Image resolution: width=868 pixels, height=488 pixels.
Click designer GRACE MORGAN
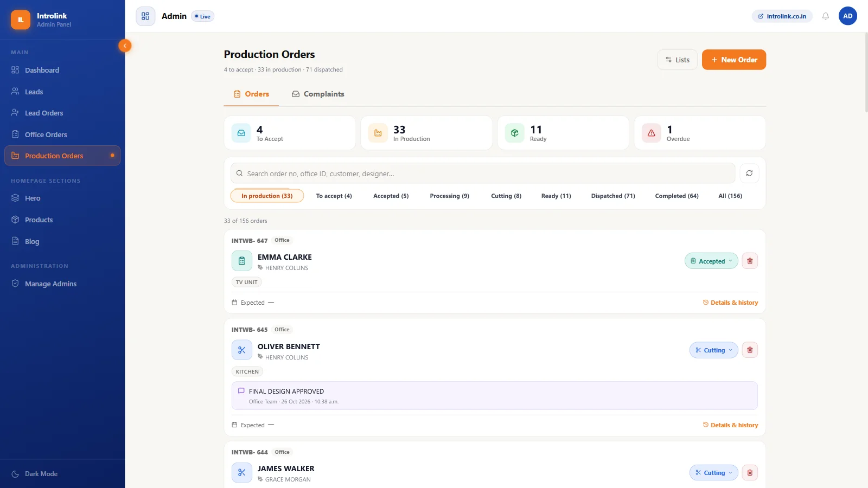pos(288,479)
